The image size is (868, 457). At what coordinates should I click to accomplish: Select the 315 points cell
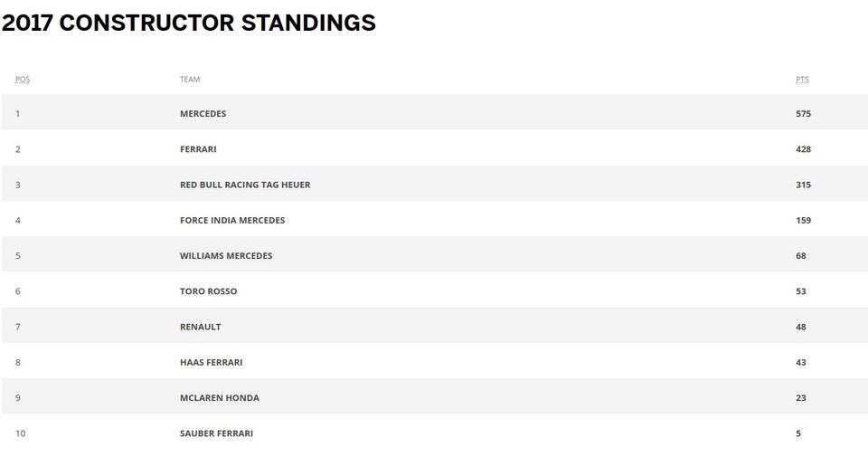pyautogui.click(x=803, y=185)
